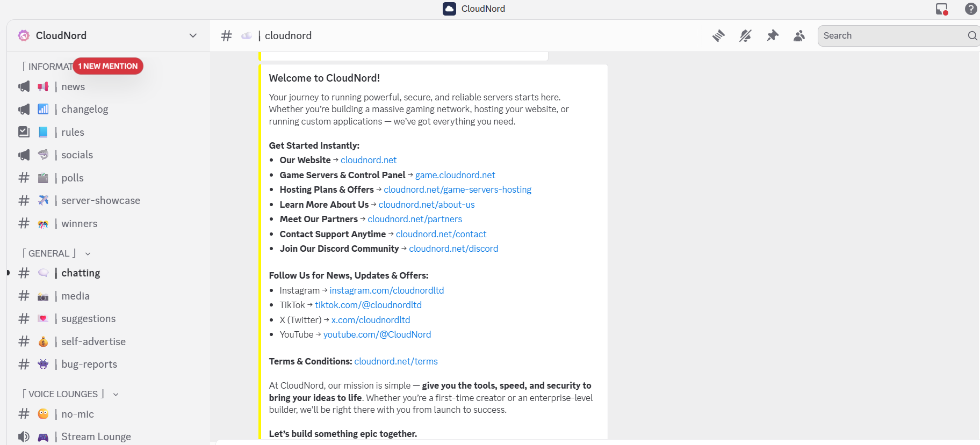Screen dimensions: 980x445
Task: Open the youtube.com/@CloudNord link
Action: coord(377,334)
